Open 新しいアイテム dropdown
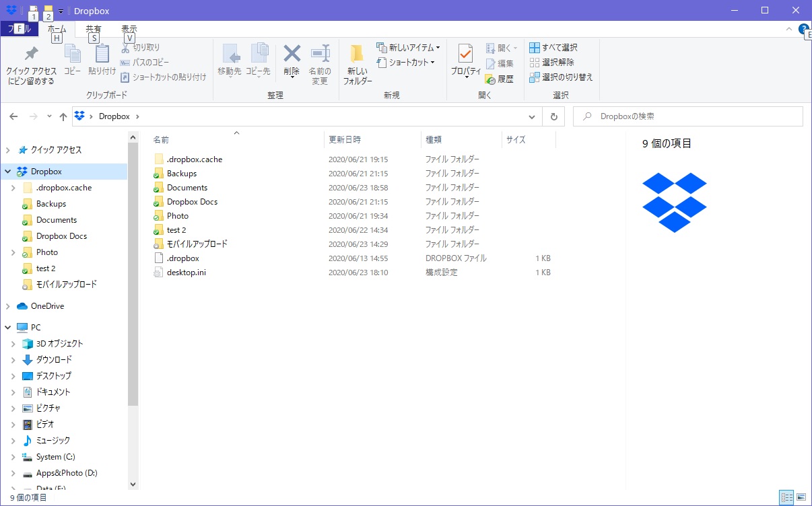The height and width of the screenshot is (506, 812). [x=408, y=48]
